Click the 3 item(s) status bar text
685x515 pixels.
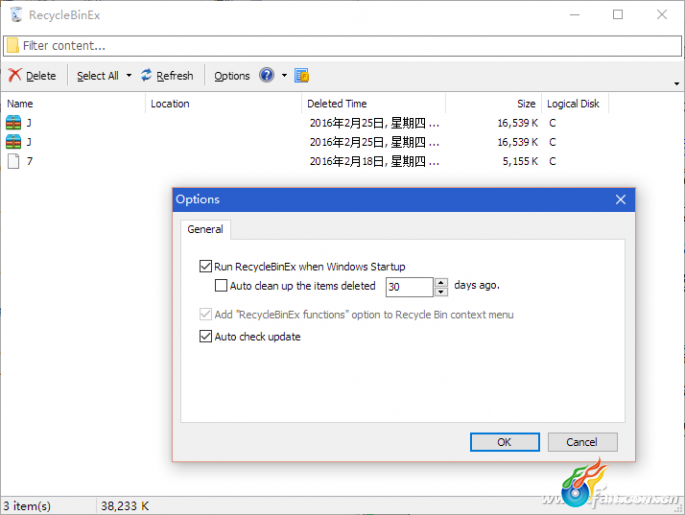click(27, 506)
